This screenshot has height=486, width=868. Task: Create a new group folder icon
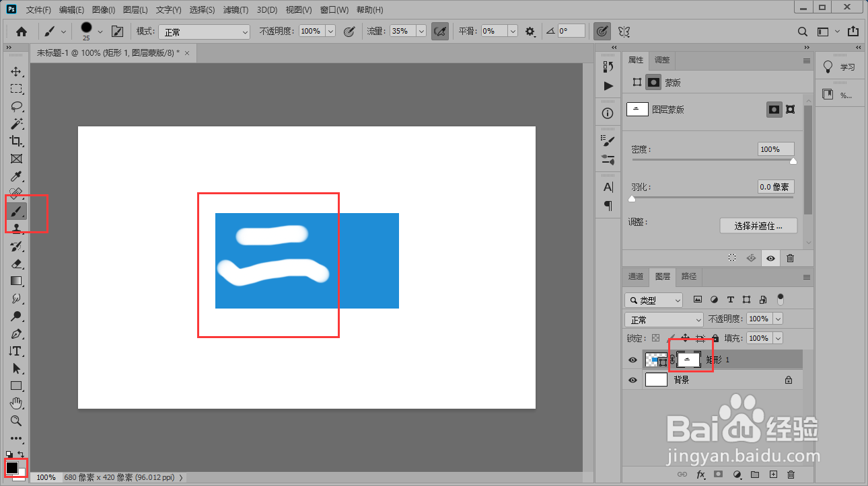[x=755, y=475]
